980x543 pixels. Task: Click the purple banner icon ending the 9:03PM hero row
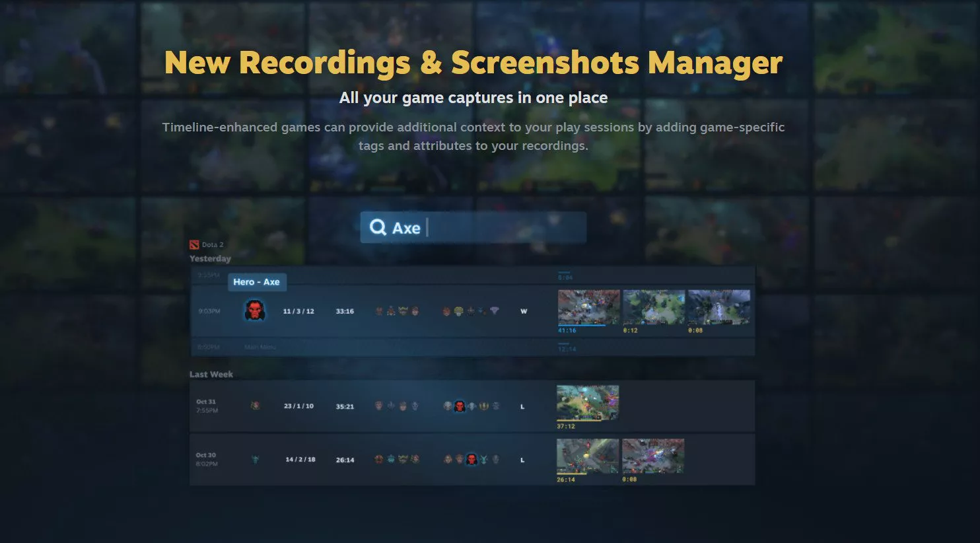point(495,310)
